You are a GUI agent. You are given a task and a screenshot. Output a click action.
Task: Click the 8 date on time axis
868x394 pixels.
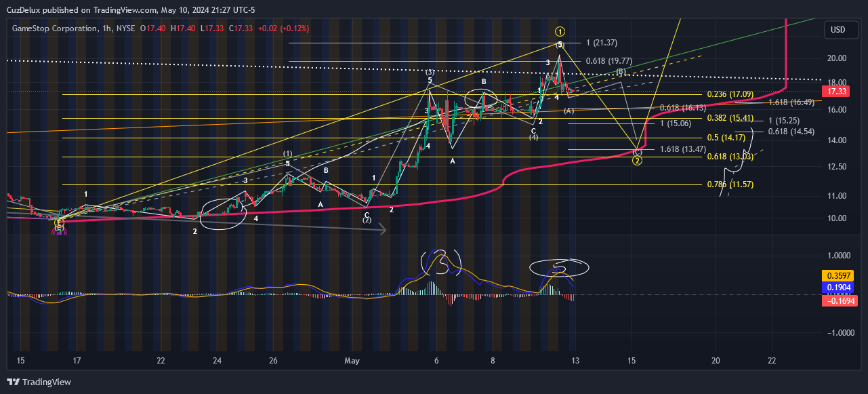493,361
